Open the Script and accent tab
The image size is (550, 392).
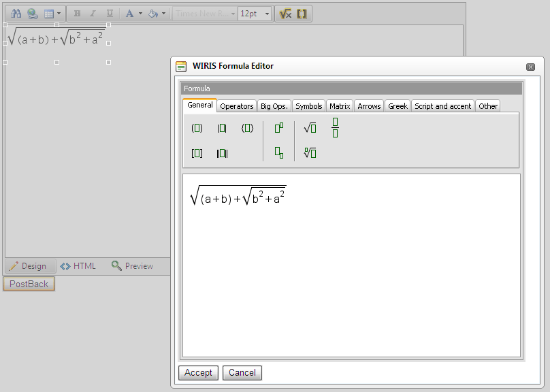pyautogui.click(x=442, y=106)
